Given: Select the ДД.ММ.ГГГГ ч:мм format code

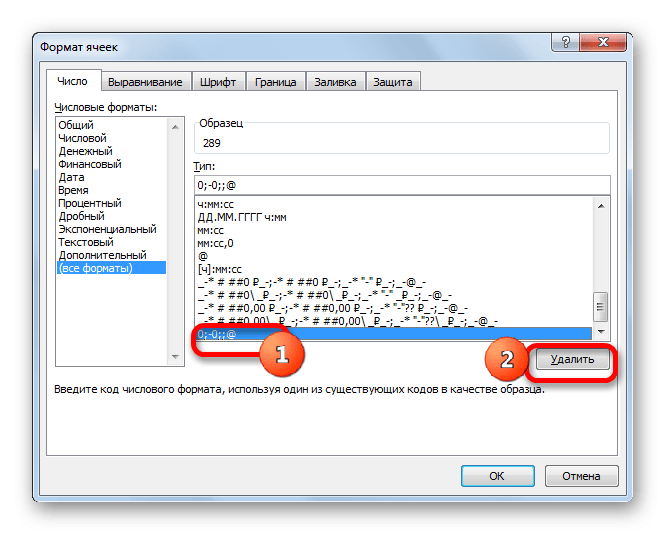Looking at the screenshot, I should click(x=394, y=217).
